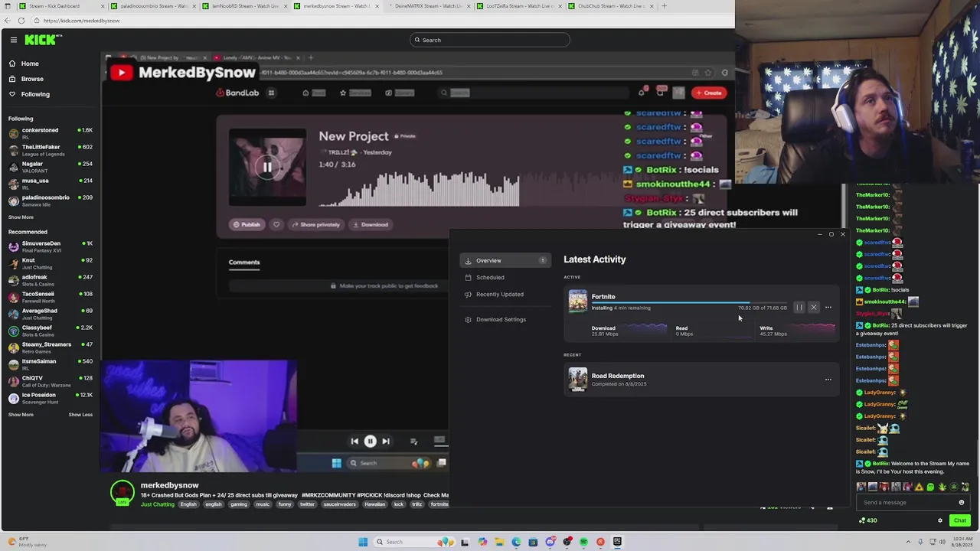Viewport: 980px width, 551px height.
Task: Click BandLab Publish button
Action: pos(247,224)
